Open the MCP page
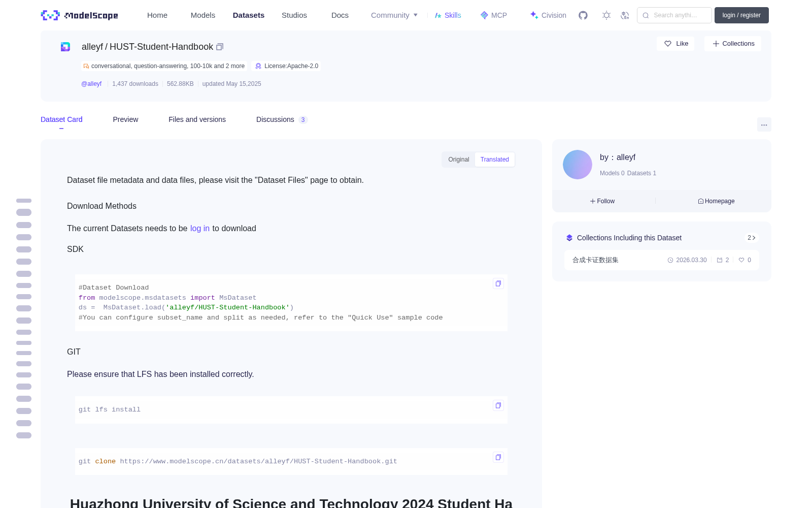812x508 pixels. [494, 15]
